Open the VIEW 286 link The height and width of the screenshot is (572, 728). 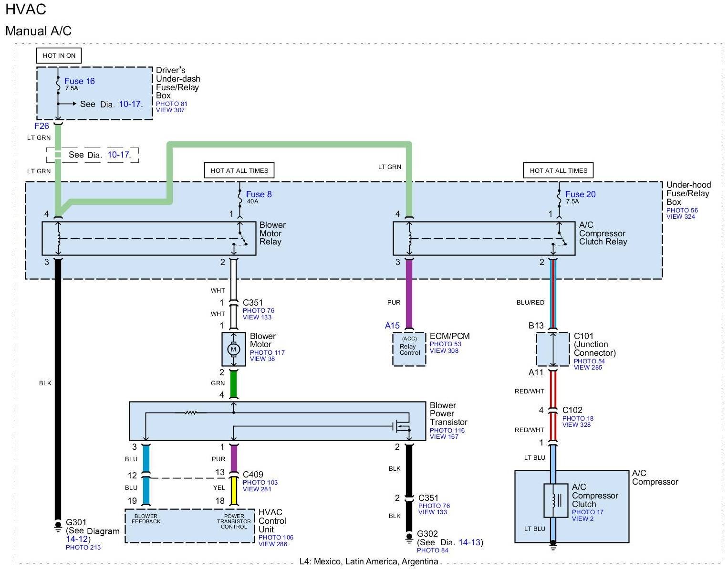coord(273,544)
